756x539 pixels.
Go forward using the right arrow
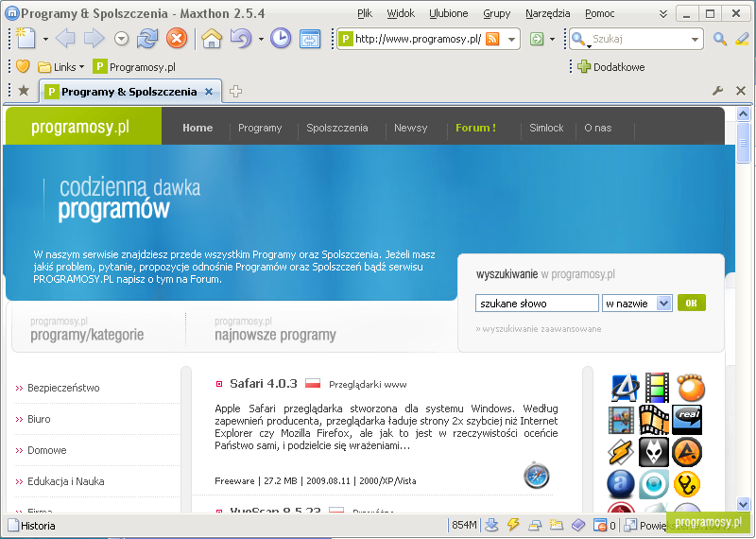point(94,39)
